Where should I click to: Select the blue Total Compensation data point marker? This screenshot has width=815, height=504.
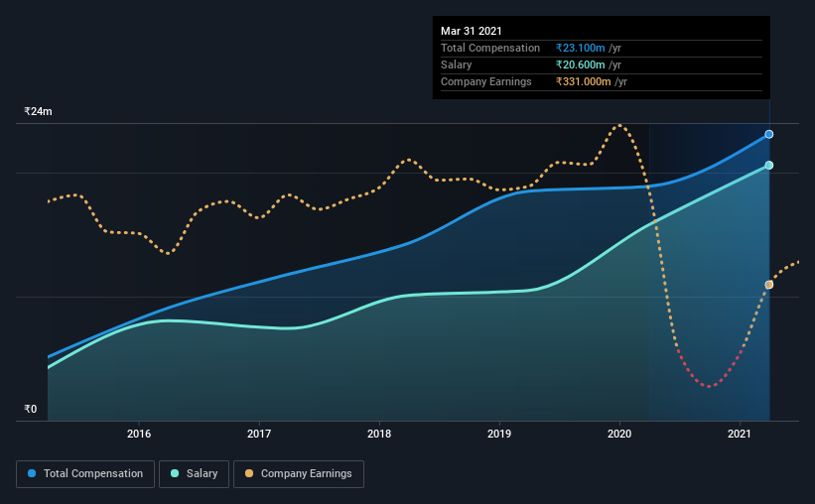click(x=768, y=134)
